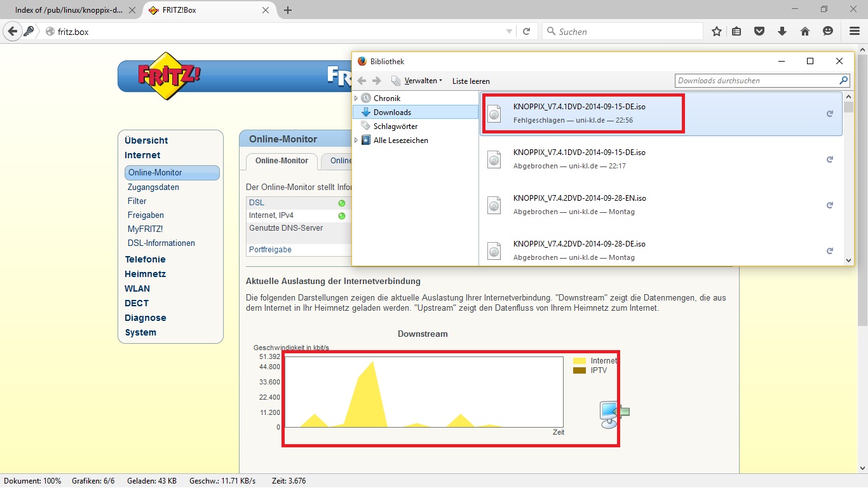
Task: Retry KNOPPIX V7.4.2DVD-2014-09-28-EN.iso download
Action: coord(829,205)
